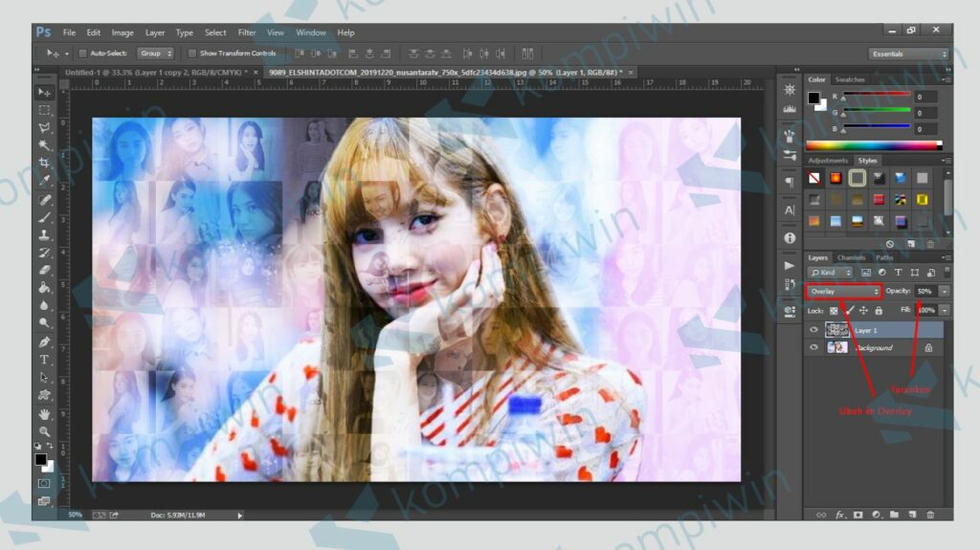The width and height of the screenshot is (980, 550).
Task: Hide Layer 1 using eye icon
Action: pyautogui.click(x=814, y=330)
